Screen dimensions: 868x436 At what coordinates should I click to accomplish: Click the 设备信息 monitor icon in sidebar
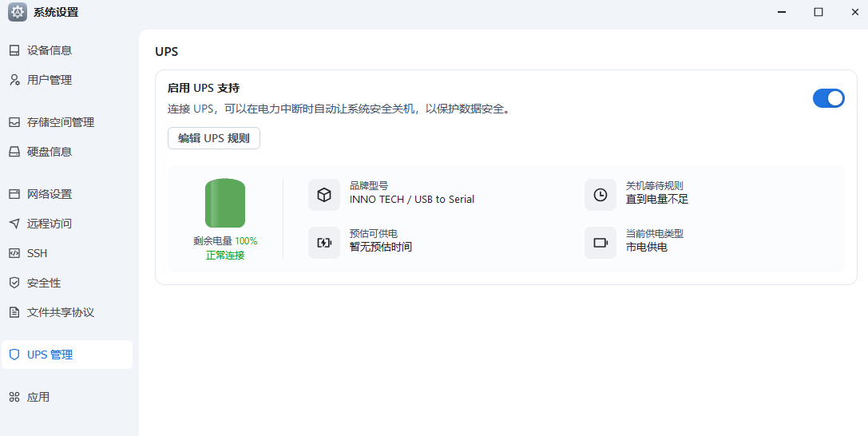(x=14, y=50)
